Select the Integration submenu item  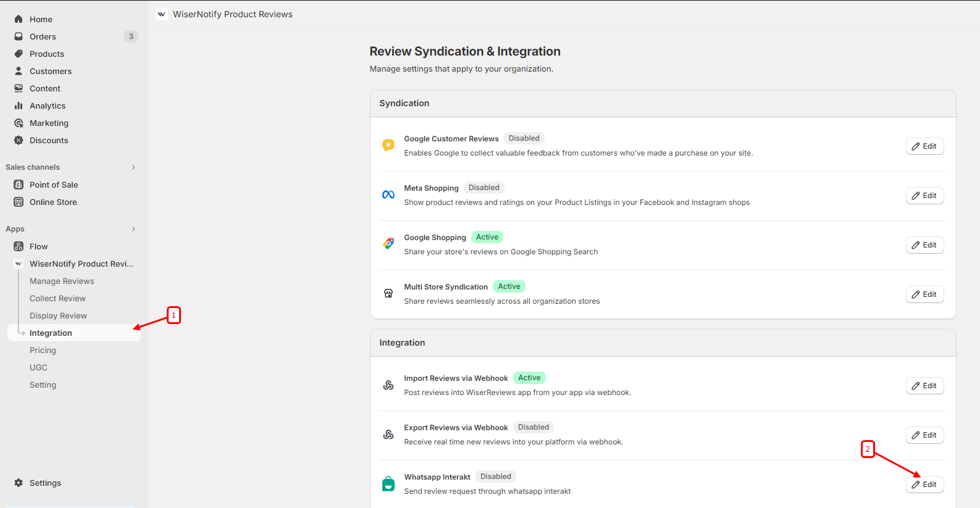tap(74, 333)
